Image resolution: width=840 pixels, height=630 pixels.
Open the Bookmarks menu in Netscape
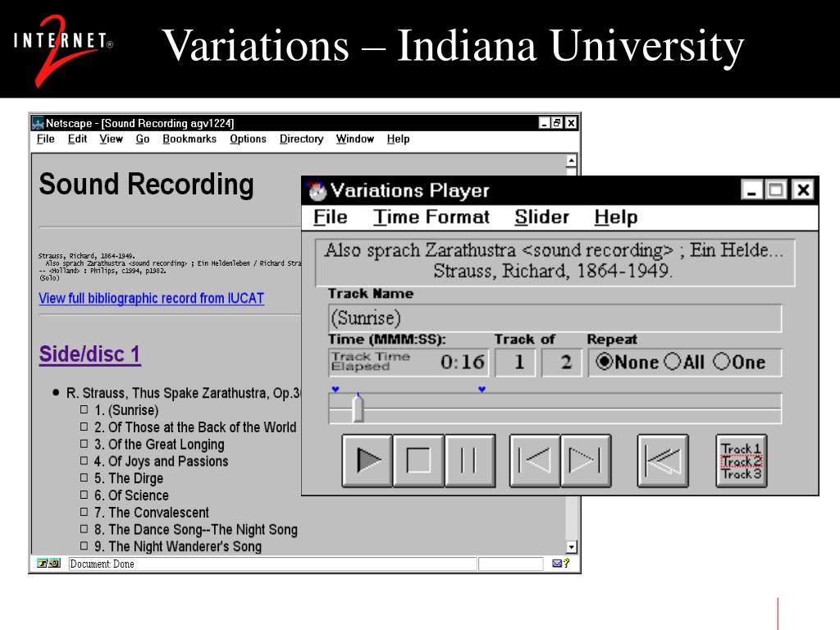[189, 139]
